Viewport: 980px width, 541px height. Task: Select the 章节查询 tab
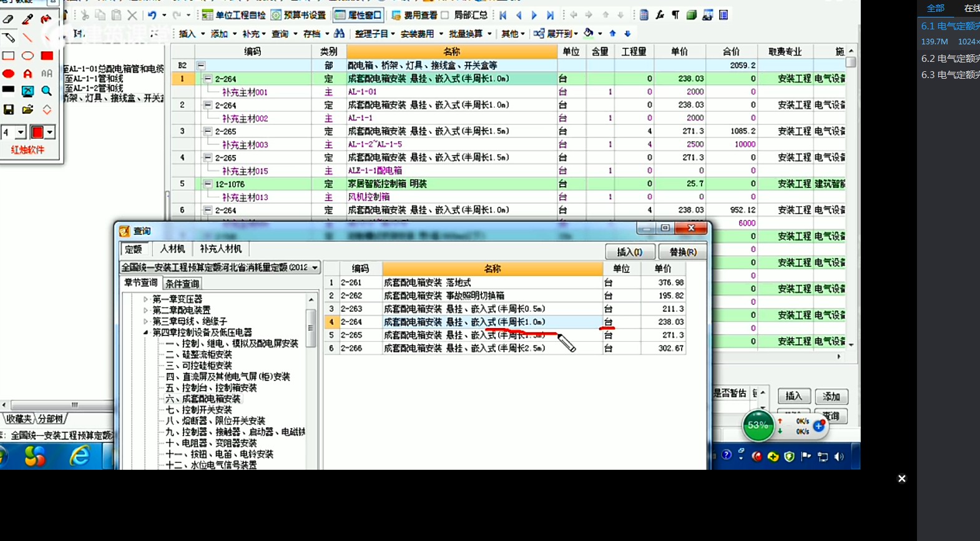[x=141, y=283]
